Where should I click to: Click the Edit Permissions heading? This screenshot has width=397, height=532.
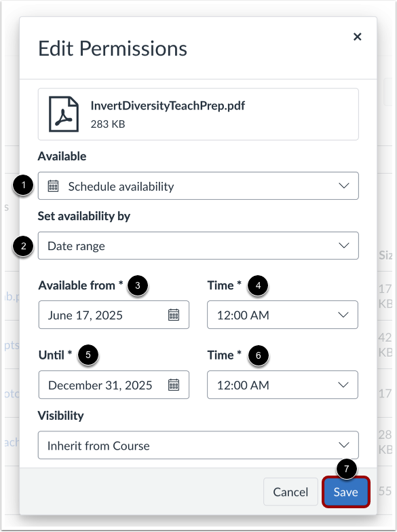113,48
